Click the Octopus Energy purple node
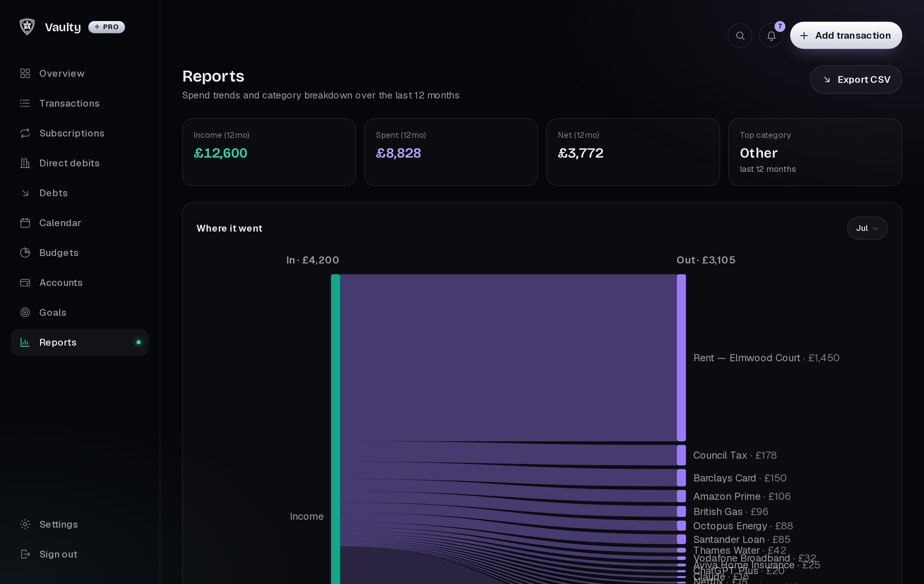The image size is (924, 584). [x=681, y=526]
